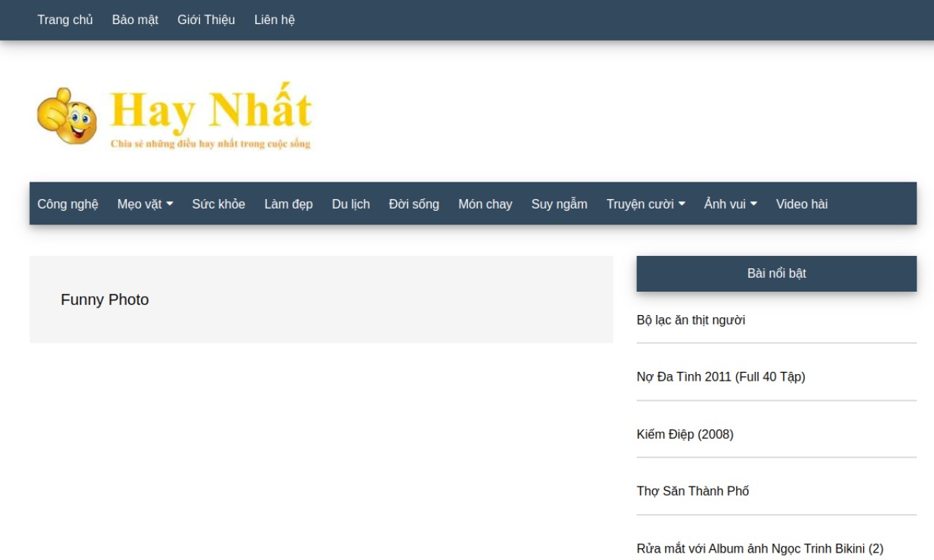Open the Kiếm Điệp (2008) article
The height and width of the screenshot is (560, 934).
pos(685,435)
